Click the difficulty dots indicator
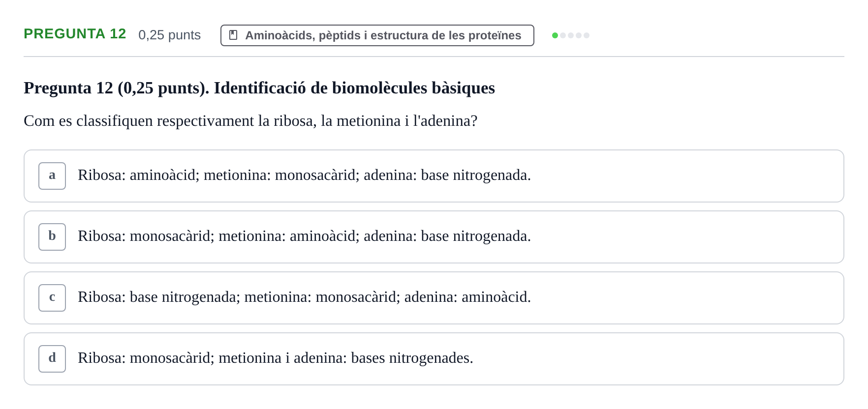Viewport: 868px width, 409px height. pos(571,35)
